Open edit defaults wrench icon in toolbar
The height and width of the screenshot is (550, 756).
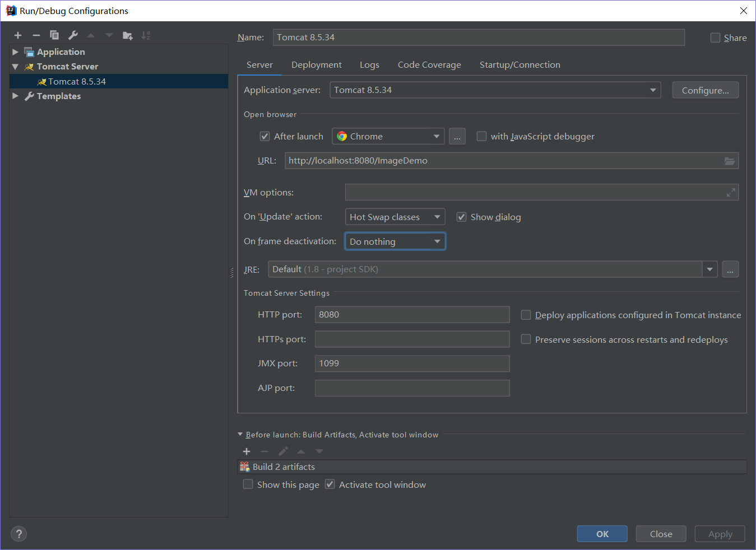(x=73, y=35)
